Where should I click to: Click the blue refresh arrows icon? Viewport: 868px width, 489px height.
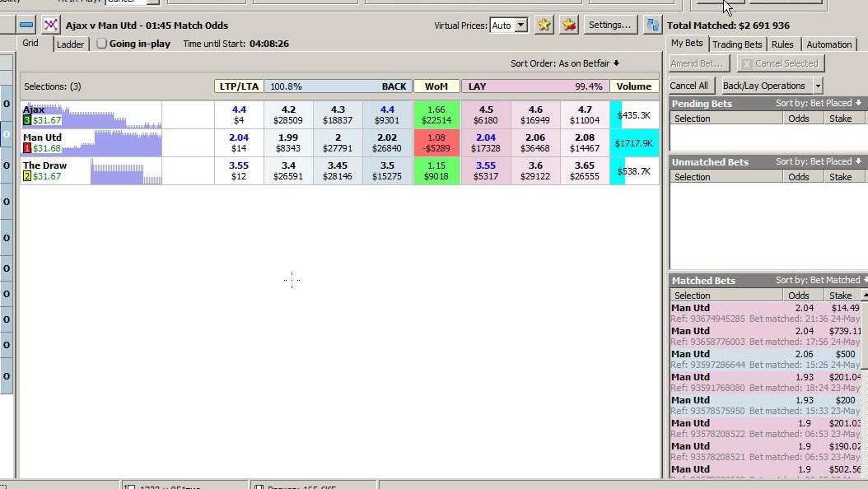click(653, 25)
